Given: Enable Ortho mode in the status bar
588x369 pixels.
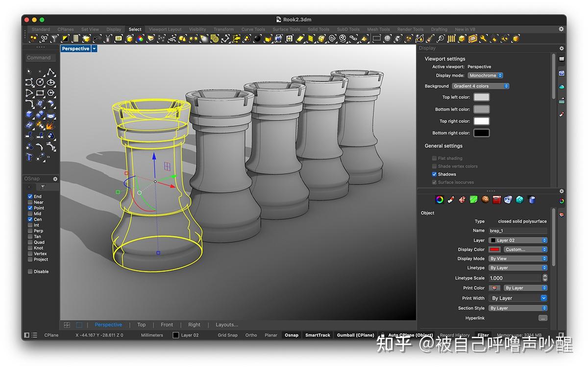Looking at the screenshot, I should pos(251,335).
